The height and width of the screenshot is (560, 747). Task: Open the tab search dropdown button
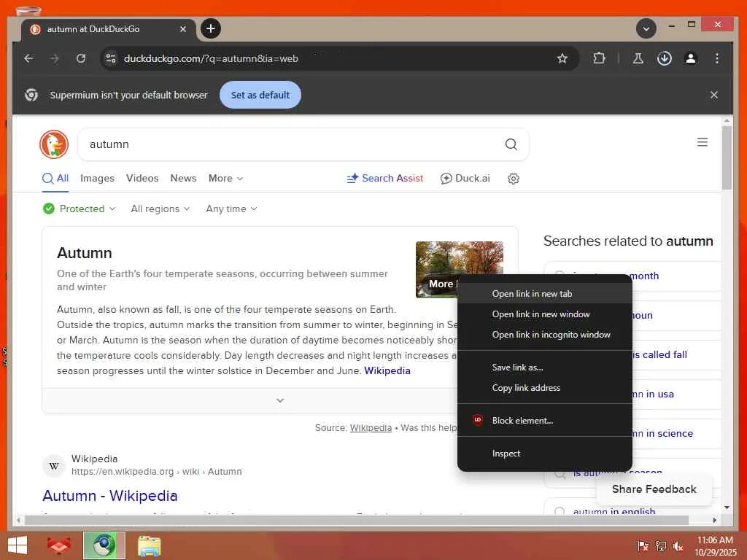click(x=646, y=28)
